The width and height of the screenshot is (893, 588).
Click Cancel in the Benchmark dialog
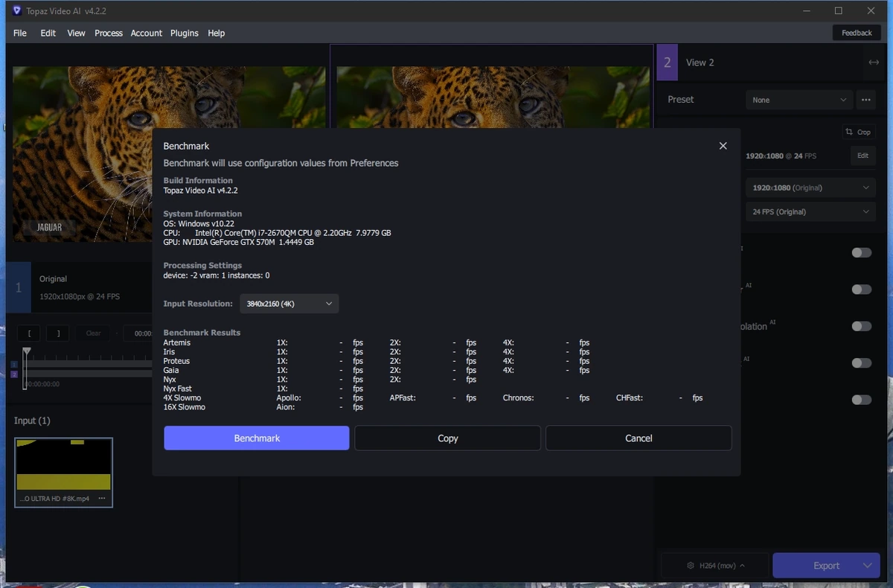click(638, 438)
